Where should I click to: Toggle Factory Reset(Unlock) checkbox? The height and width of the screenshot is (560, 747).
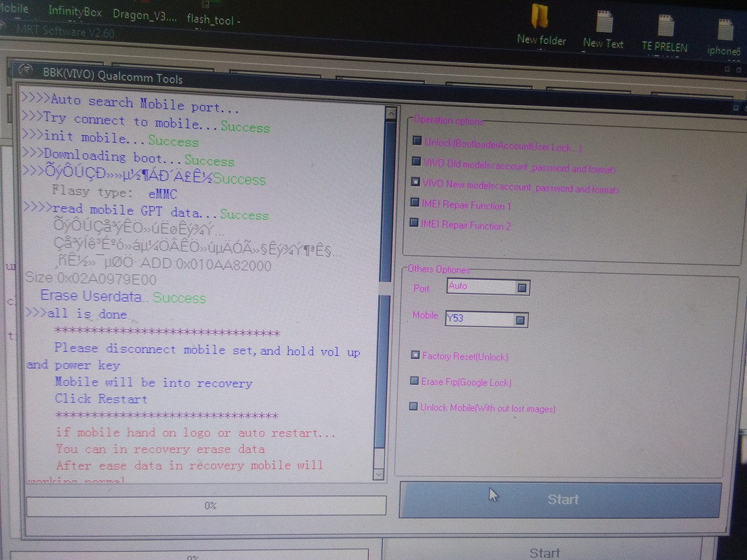coord(415,354)
